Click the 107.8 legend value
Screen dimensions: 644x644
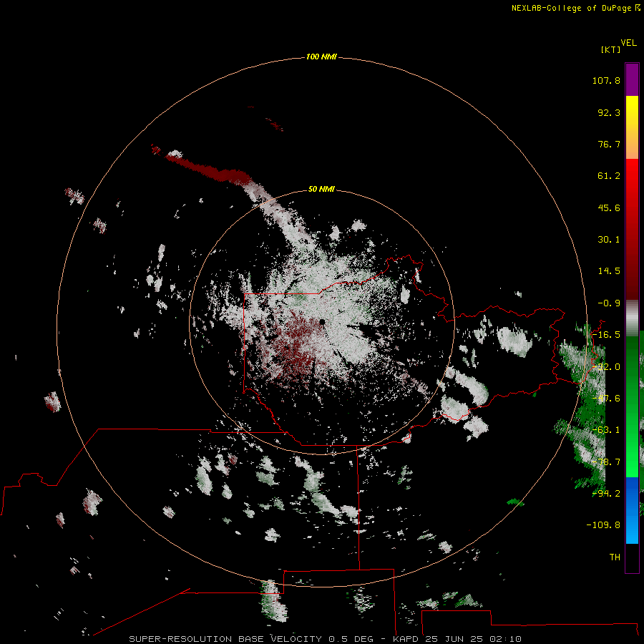coord(606,80)
